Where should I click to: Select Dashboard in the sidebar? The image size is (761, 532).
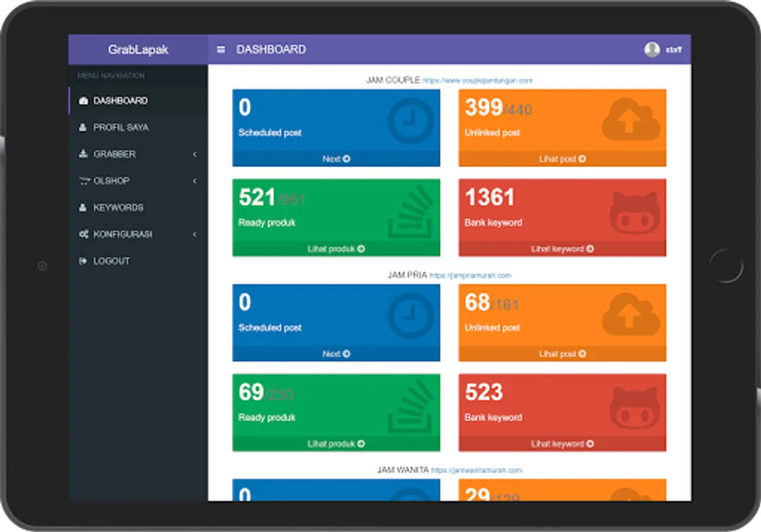tap(138, 100)
